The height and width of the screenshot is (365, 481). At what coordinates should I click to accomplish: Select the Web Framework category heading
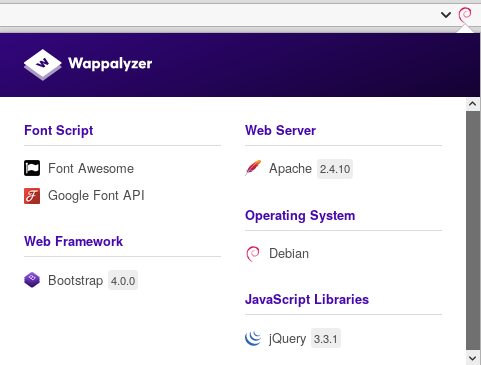tap(73, 241)
